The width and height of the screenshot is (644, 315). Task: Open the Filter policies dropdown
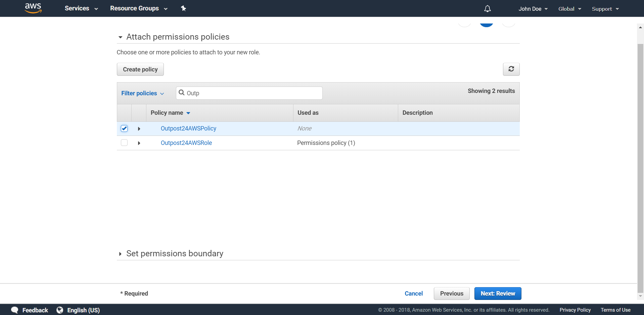(x=142, y=93)
